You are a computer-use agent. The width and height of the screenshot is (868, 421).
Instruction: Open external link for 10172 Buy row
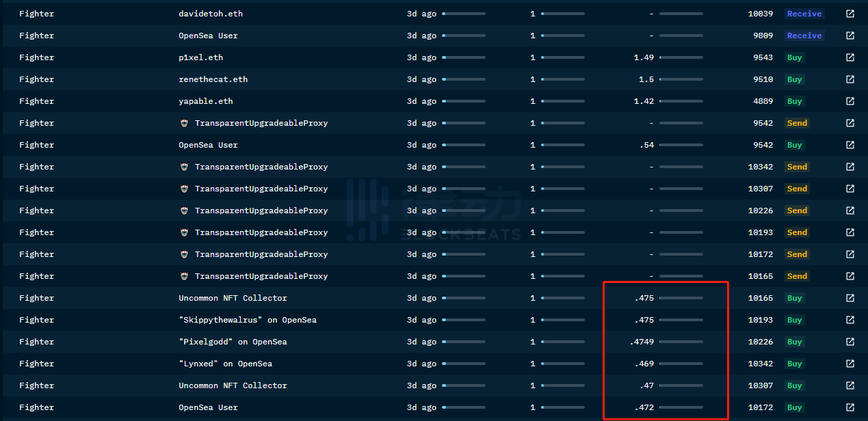pyautogui.click(x=850, y=407)
